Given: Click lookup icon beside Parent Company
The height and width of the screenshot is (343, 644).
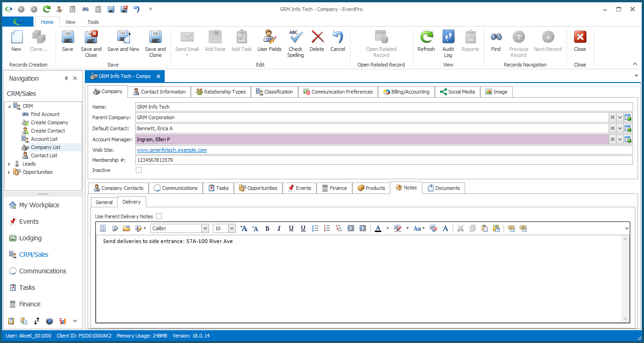Looking at the screenshot, I should pos(628,117).
